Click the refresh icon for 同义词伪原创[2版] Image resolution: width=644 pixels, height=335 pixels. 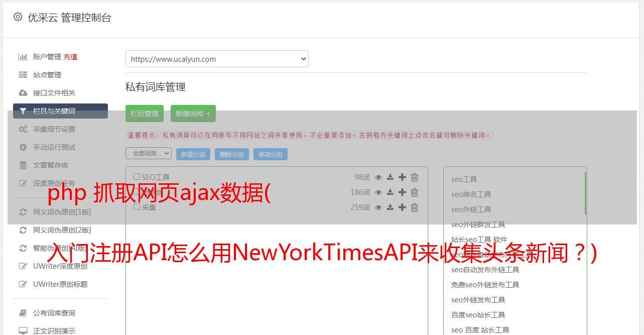tap(23, 230)
